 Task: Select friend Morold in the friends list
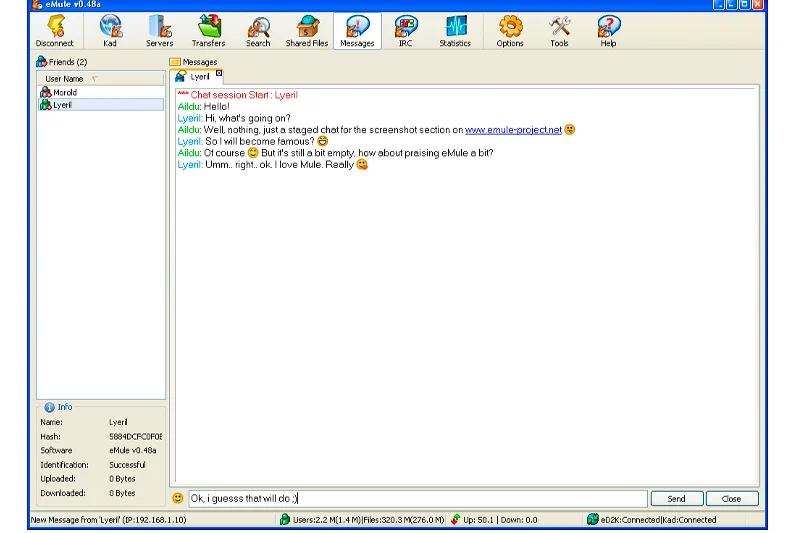[65, 92]
